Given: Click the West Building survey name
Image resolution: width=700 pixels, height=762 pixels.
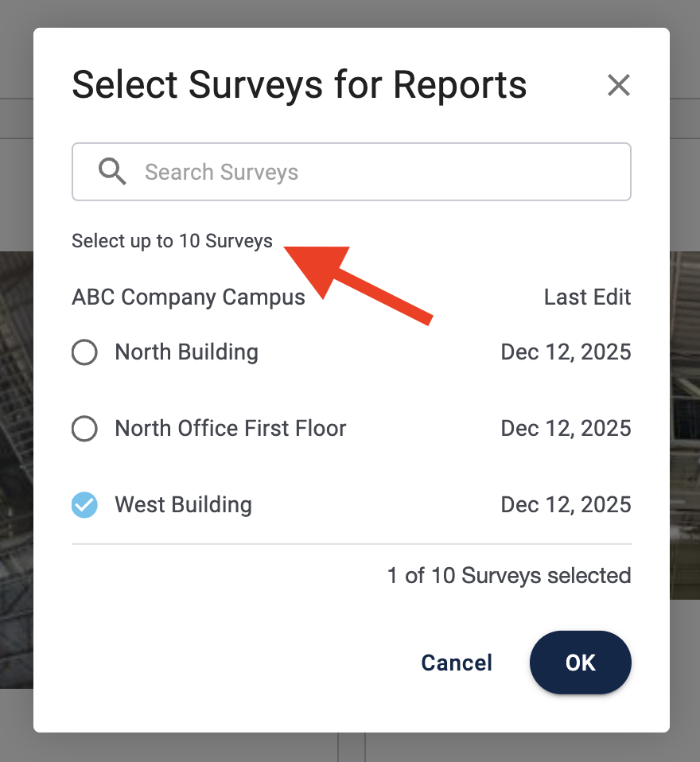Looking at the screenshot, I should [x=183, y=505].
